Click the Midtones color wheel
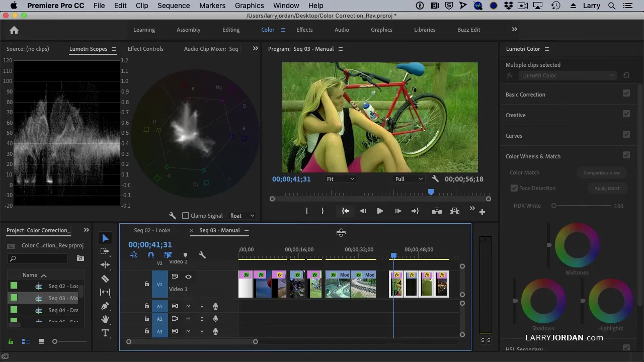The width and height of the screenshot is (644, 362). 577,245
